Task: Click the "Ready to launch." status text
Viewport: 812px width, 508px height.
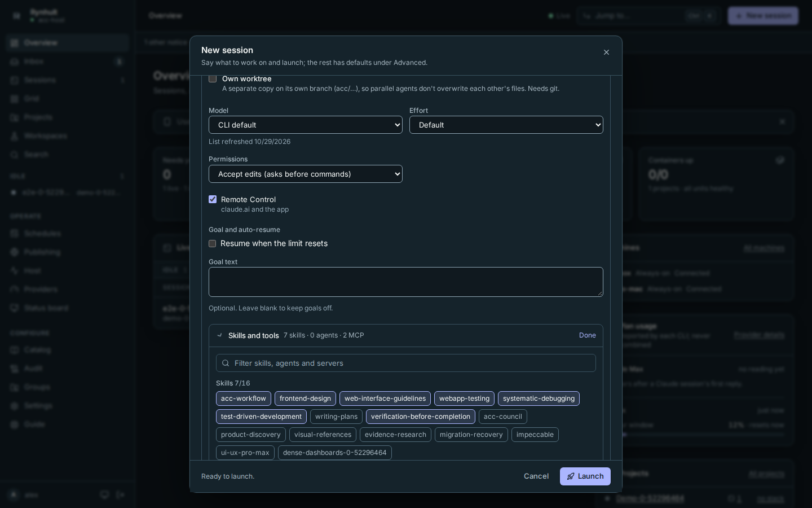Action: [228, 476]
